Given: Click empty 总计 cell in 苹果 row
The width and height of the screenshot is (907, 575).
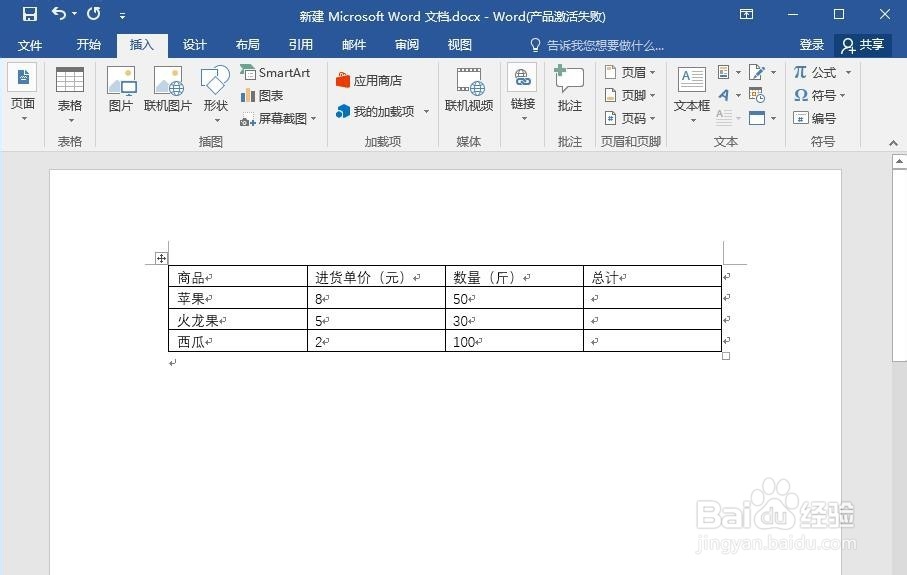Looking at the screenshot, I should click(652, 298).
